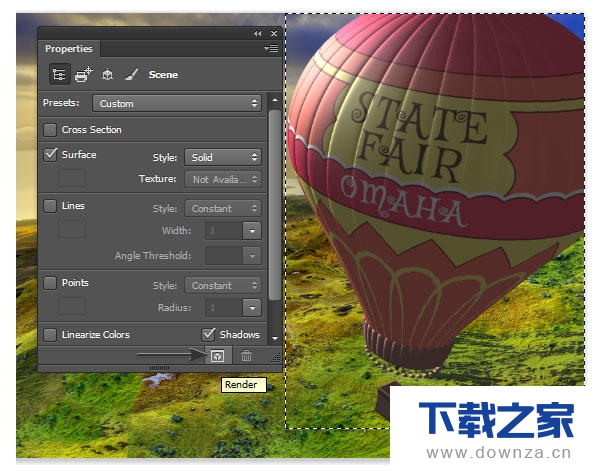Click the brush paint icon
The width and height of the screenshot is (600, 471).
[x=131, y=74]
